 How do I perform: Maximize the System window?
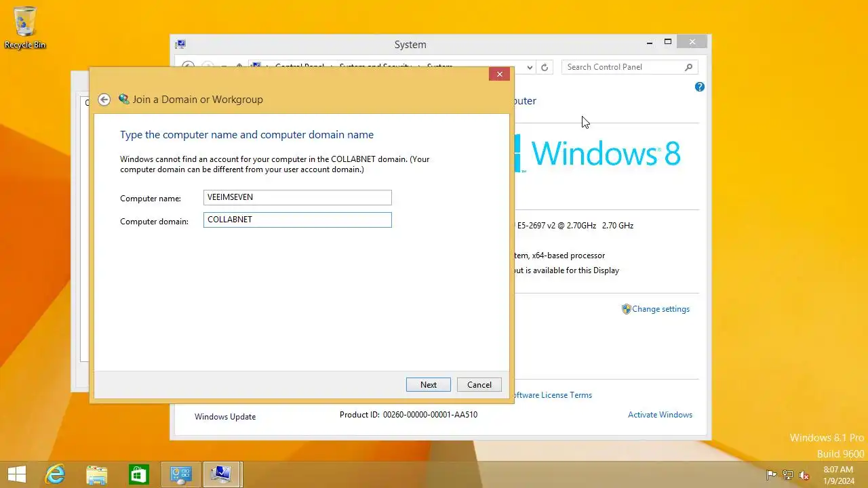pyautogui.click(x=667, y=42)
